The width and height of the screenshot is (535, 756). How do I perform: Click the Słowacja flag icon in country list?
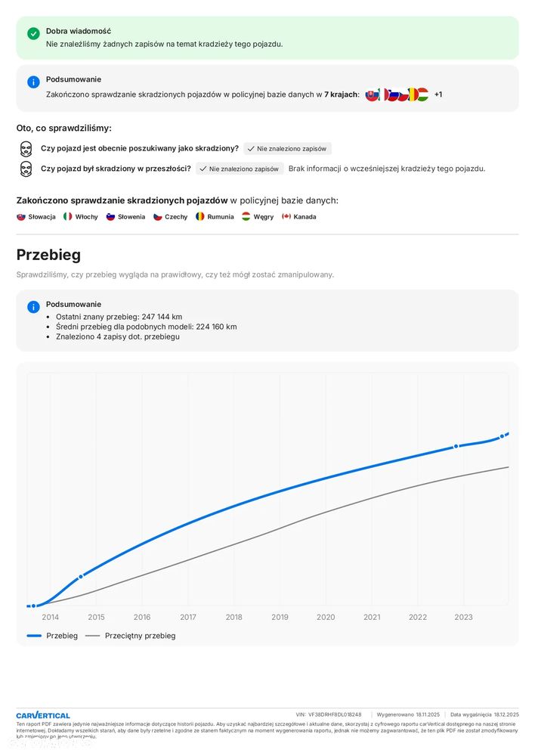(21, 217)
